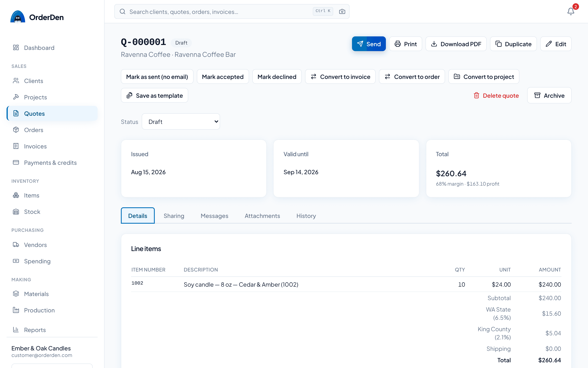Open the Attachments tab
This screenshot has width=588, height=368.
pos(262,216)
